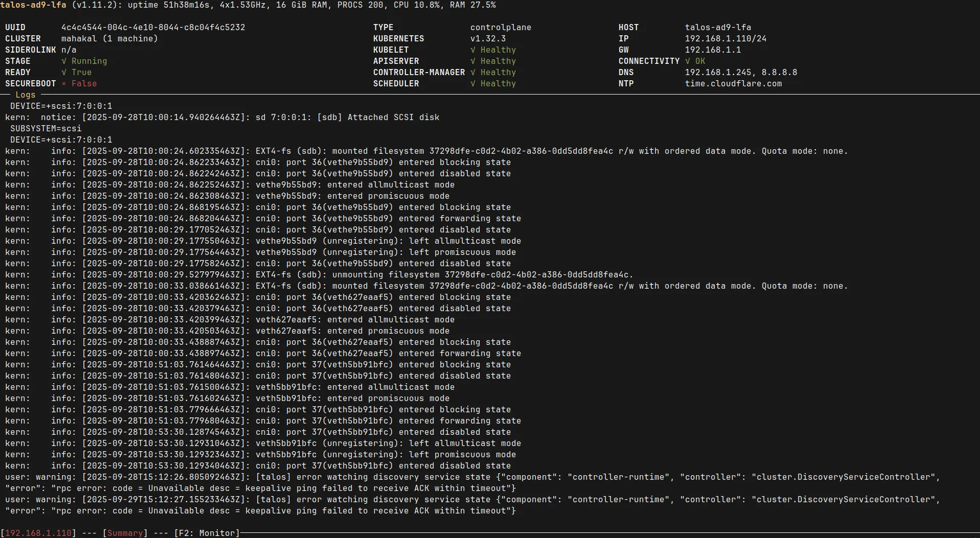980x538 pixels.
Task: Click the APISERVER Healthy checkmark
Action: [473, 61]
